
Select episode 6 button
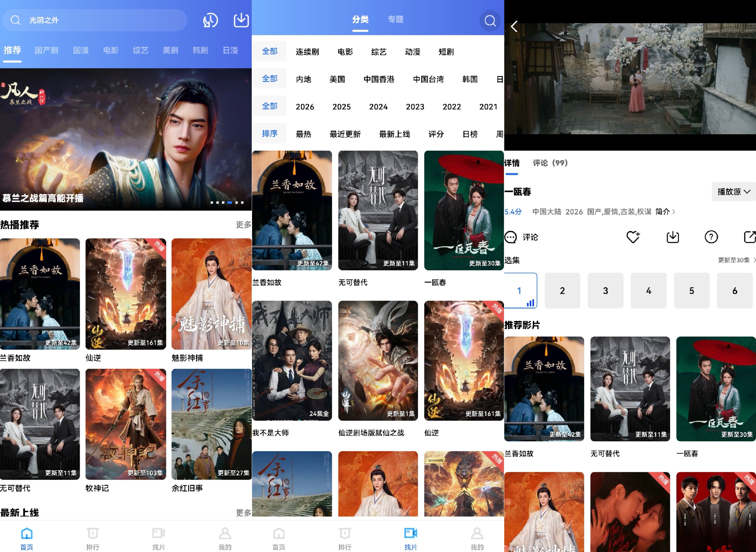735,290
